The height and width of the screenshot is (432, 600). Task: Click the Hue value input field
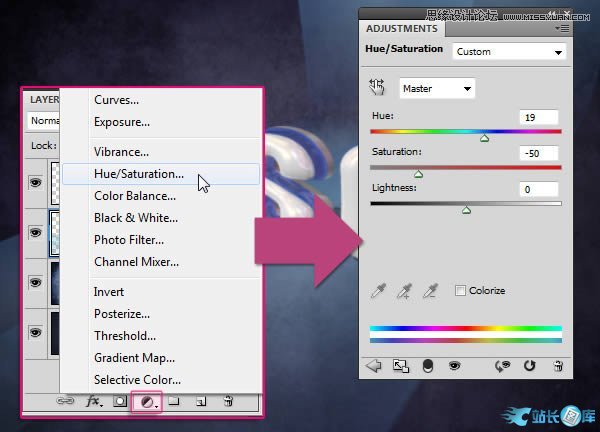539,117
